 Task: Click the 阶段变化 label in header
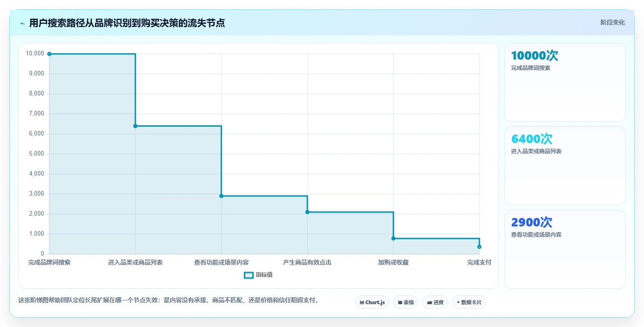(x=612, y=22)
